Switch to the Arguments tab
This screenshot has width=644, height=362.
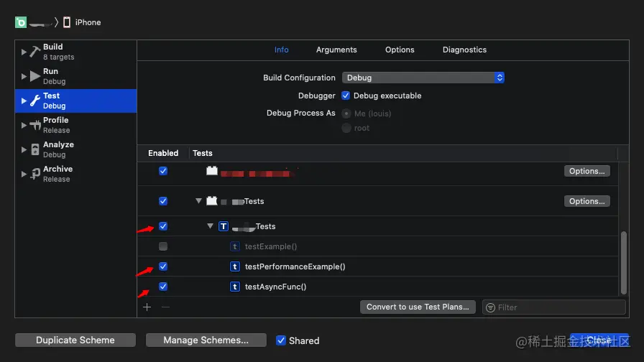[x=336, y=50]
